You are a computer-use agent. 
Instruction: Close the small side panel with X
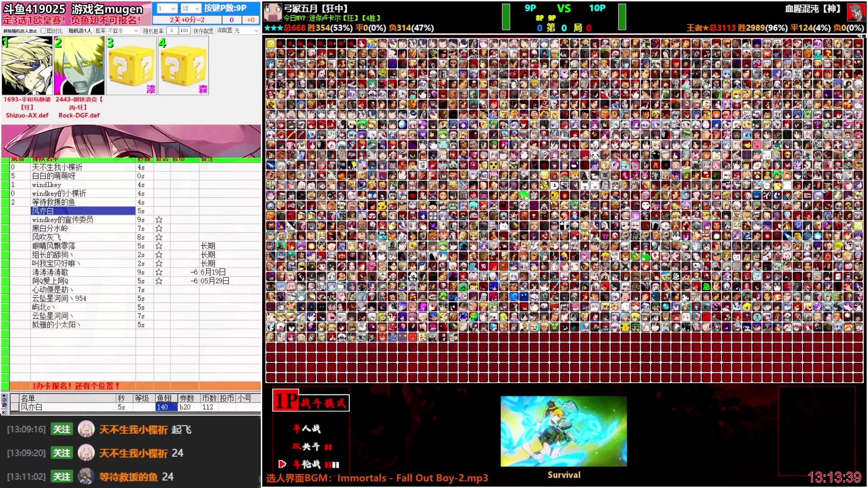[x=4, y=412]
